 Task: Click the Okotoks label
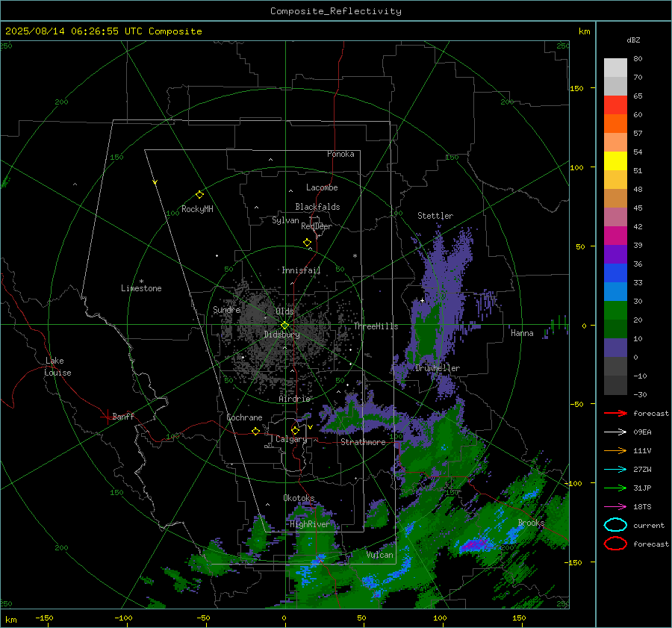pyautogui.click(x=299, y=498)
